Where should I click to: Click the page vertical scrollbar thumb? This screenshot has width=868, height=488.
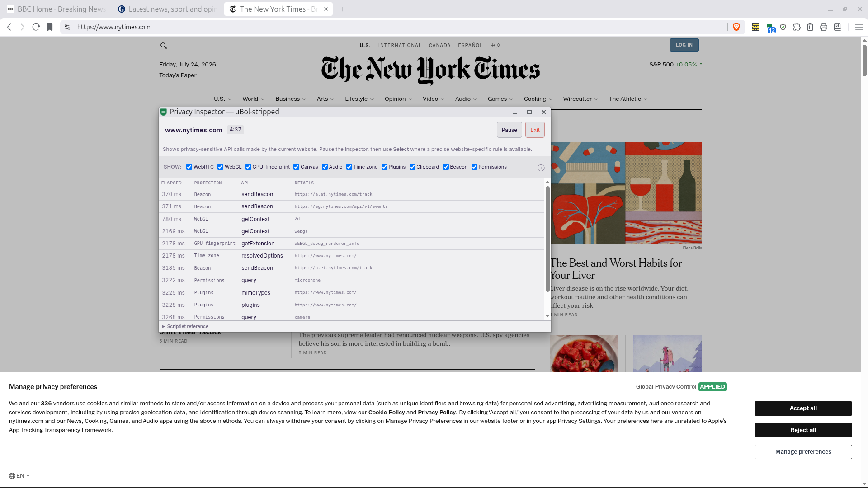pyautogui.click(x=864, y=60)
